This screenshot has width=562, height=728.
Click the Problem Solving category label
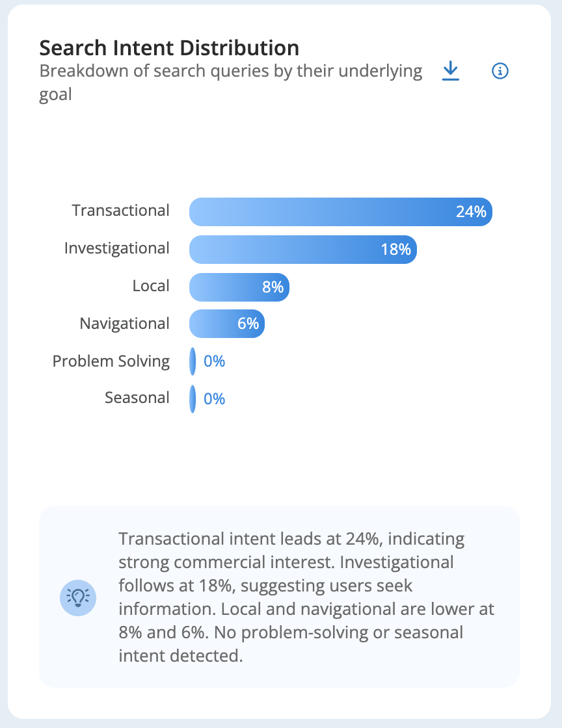point(111,361)
